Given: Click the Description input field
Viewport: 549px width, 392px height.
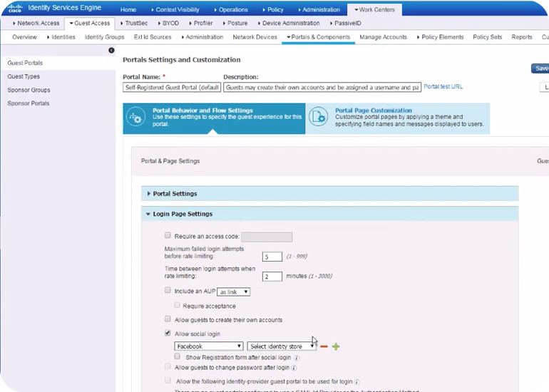Looking at the screenshot, I should point(322,88).
